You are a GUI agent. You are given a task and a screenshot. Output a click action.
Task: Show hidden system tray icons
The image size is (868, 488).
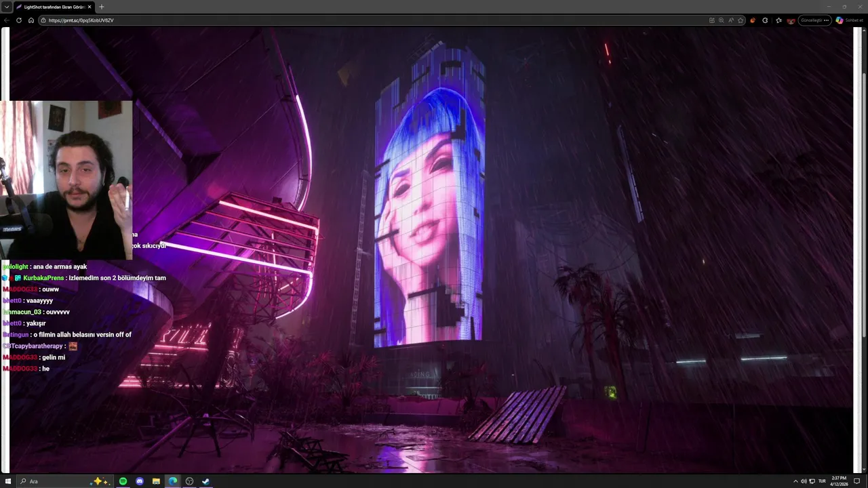(795, 481)
